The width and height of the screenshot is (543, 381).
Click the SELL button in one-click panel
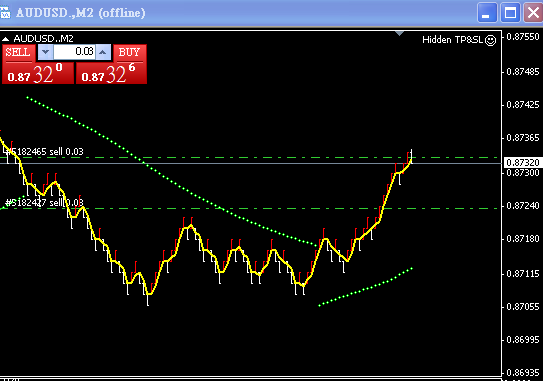(x=19, y=53)
